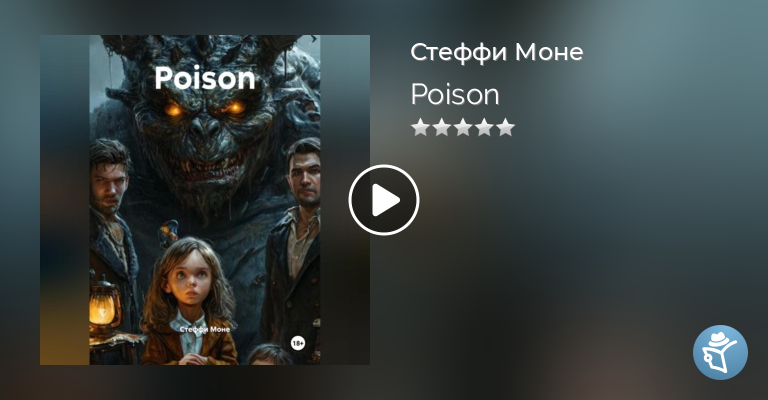Open the Poison title heading
This screenshot has height=400, width=768.
pyautogui.click(x=455, y=94)
